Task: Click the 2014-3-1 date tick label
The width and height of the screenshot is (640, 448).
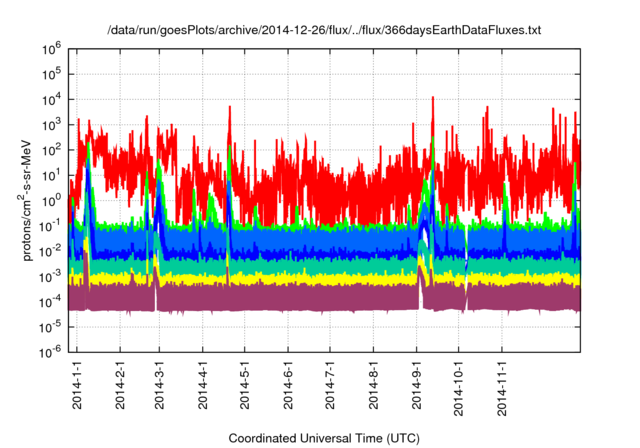Action: tap(160, 384)
